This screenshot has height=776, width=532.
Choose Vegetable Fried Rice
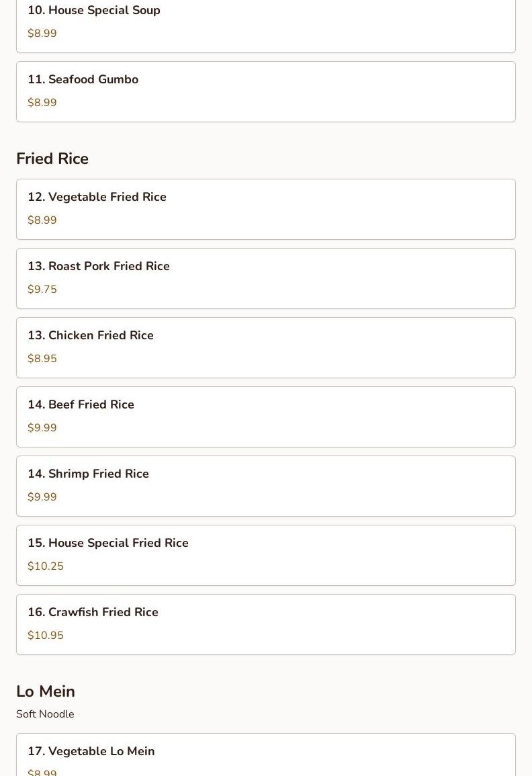point(266,210)
